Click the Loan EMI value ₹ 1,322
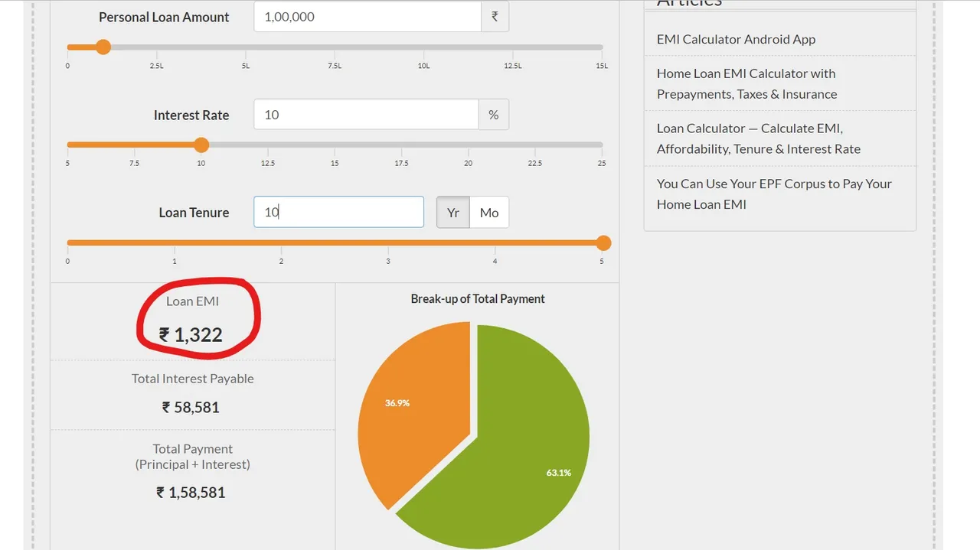The width and height of the screenshot is (980, 550). click(x=191, y=334)
